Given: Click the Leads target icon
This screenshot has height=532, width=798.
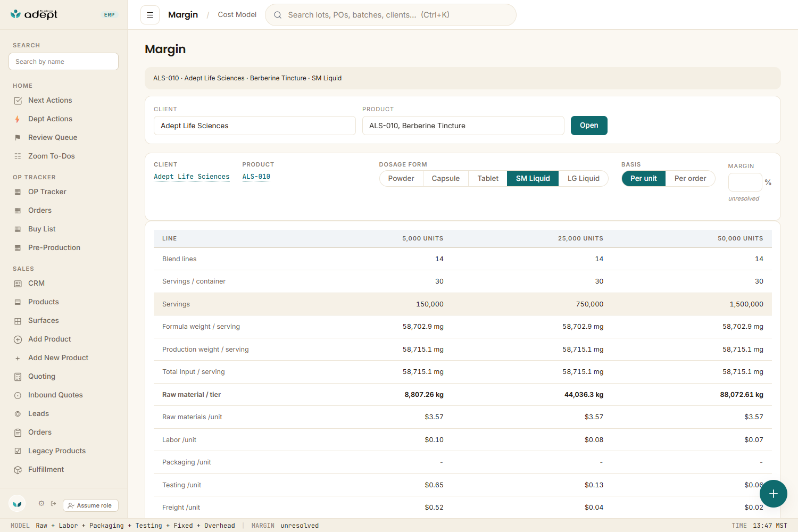Looking at the screenshot, I should click(x=18, y=414).
